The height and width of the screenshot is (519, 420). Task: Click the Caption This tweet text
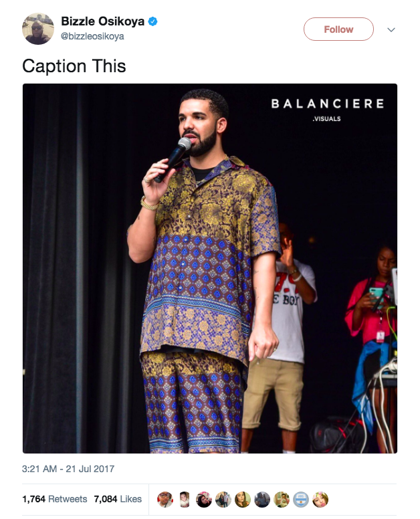[74, 66]
